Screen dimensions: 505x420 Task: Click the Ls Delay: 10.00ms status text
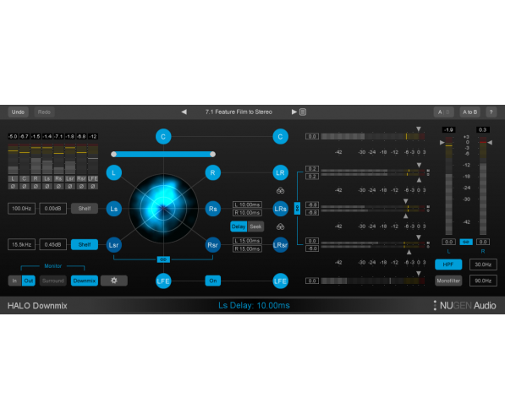[254, 305]
